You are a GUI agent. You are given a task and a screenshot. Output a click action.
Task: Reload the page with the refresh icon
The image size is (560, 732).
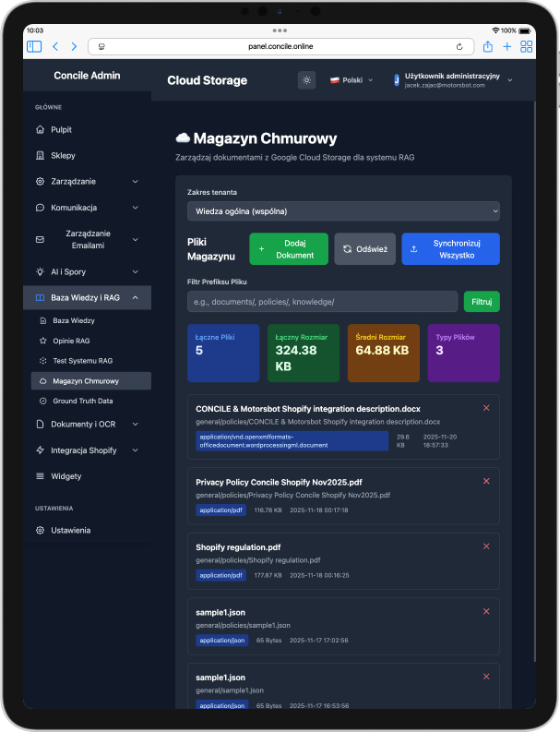pyautogui.click(x=459, y=46)
